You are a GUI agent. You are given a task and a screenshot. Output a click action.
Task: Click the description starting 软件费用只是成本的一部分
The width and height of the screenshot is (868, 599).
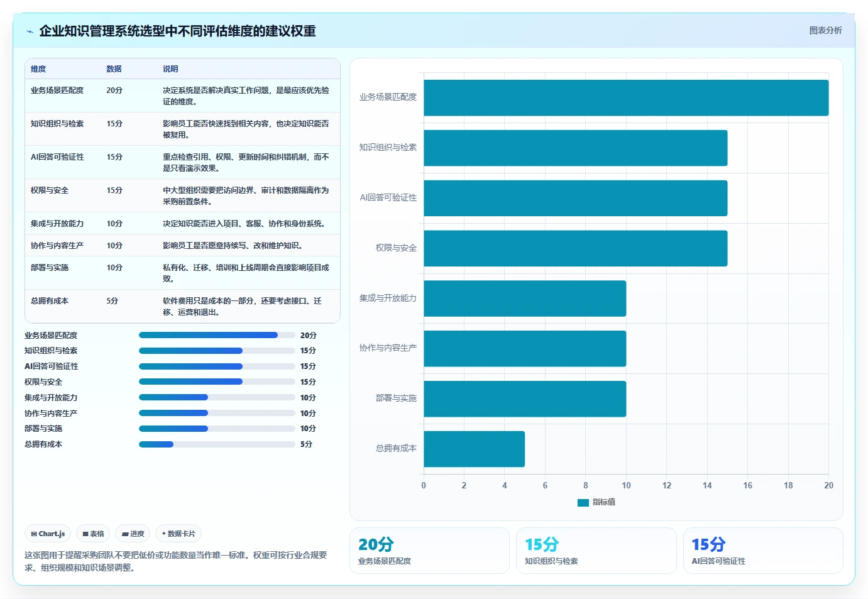click(243, 307)
